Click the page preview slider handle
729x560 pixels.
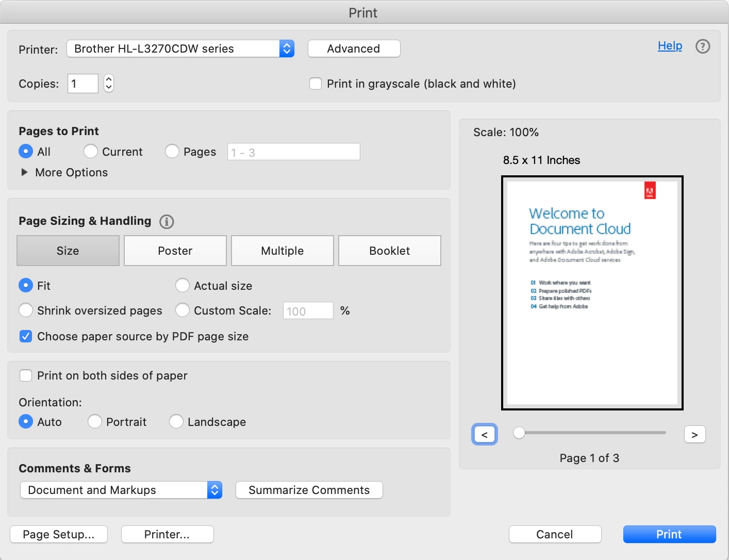(519, 433)
